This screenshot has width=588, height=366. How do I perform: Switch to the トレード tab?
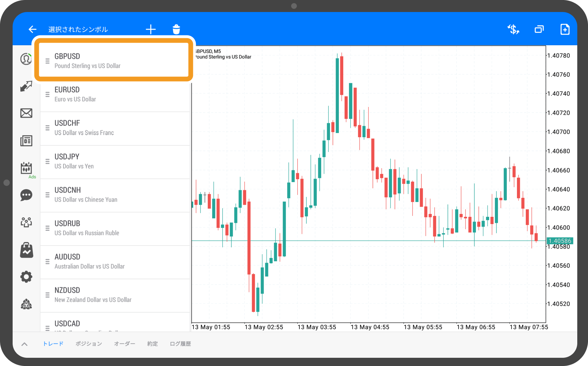(53, 344)
